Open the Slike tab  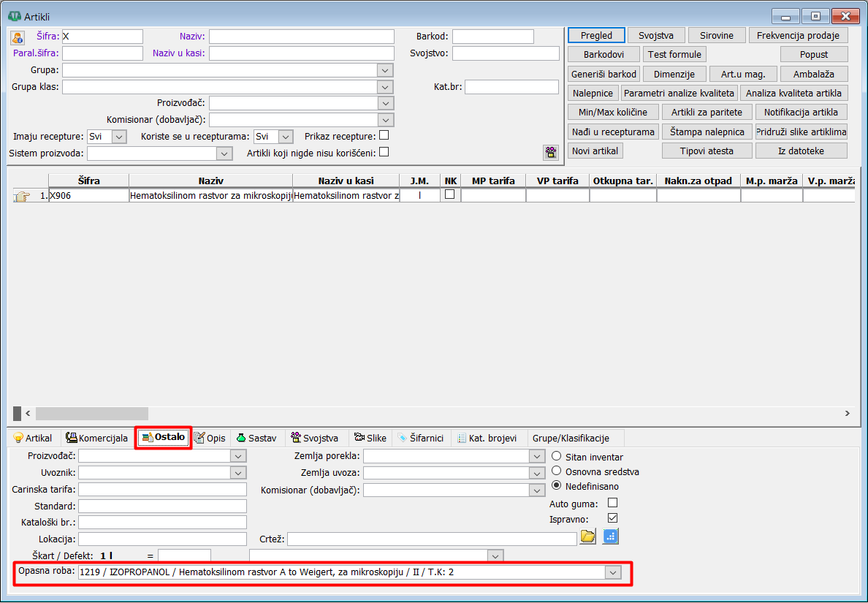(x=370, y=438)
